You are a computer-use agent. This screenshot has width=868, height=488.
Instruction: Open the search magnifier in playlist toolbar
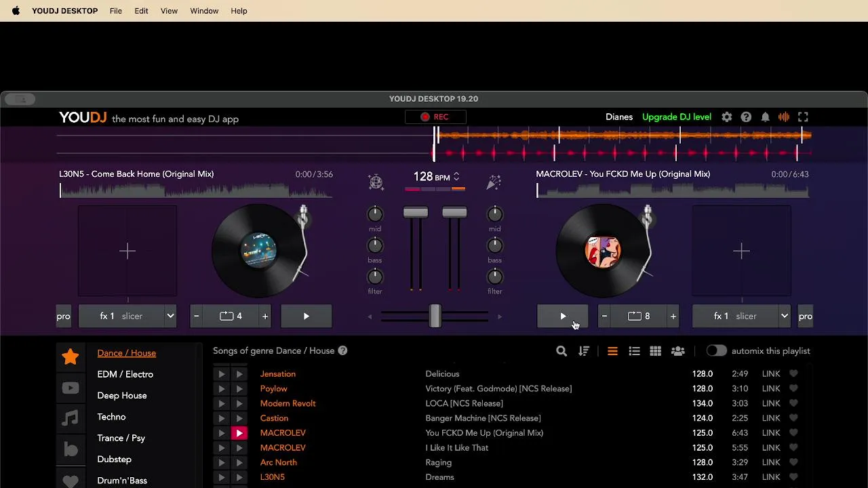(x=561, y=351)
